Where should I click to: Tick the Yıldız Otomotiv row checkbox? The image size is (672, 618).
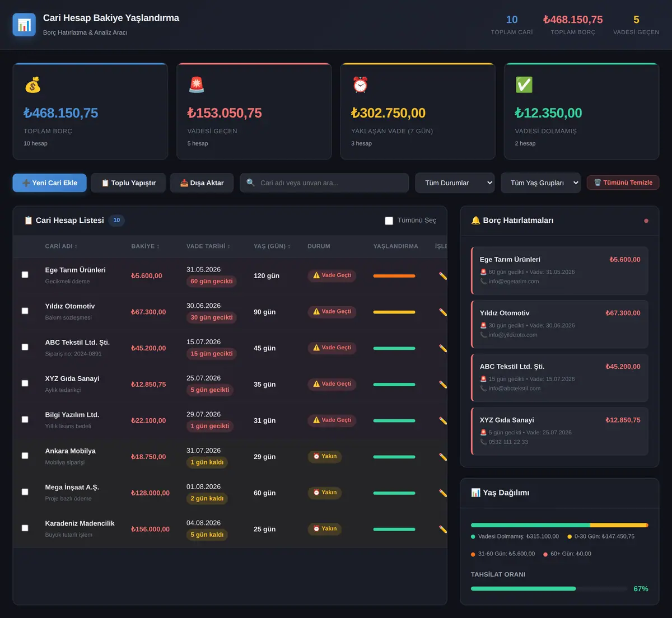click(x=25, y=311)
